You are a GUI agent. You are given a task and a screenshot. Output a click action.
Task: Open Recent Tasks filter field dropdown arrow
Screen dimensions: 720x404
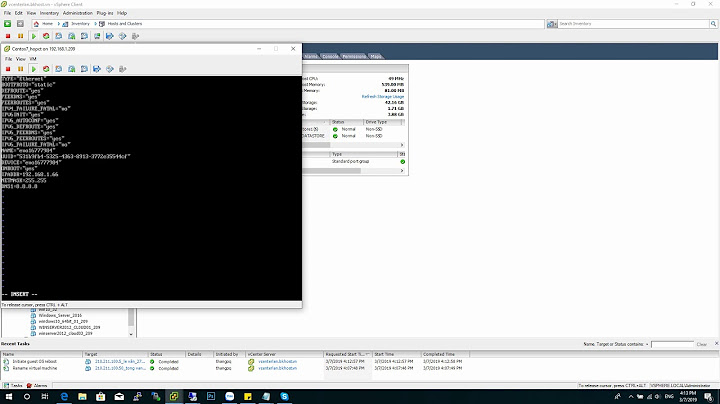click(x=647, y=344)
